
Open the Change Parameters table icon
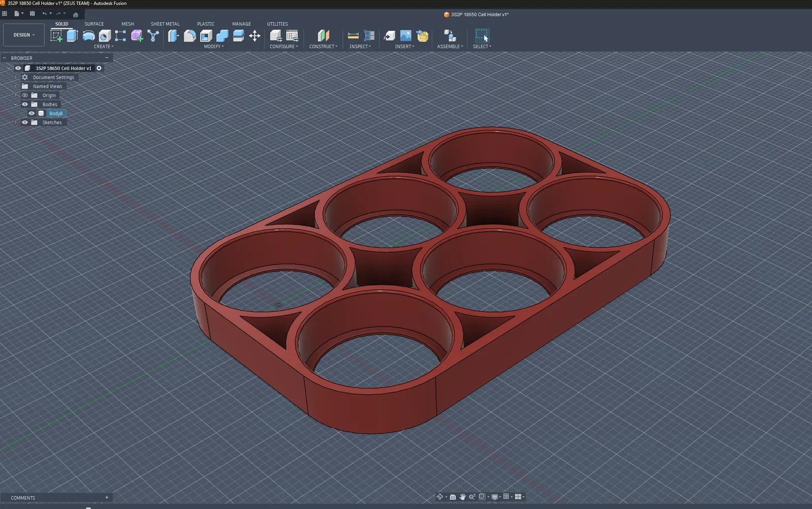pos(292,36)
